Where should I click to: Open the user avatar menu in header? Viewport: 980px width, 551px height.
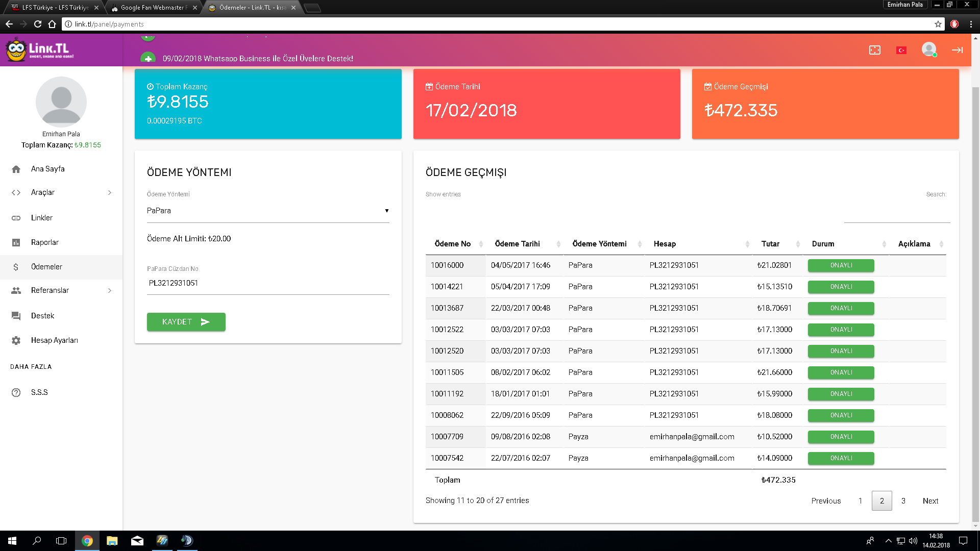(929, 49)
